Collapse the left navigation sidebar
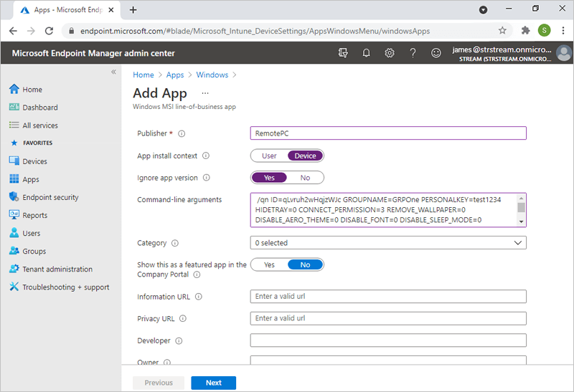This screenshot has height=392, width=574. coord(113,72)
